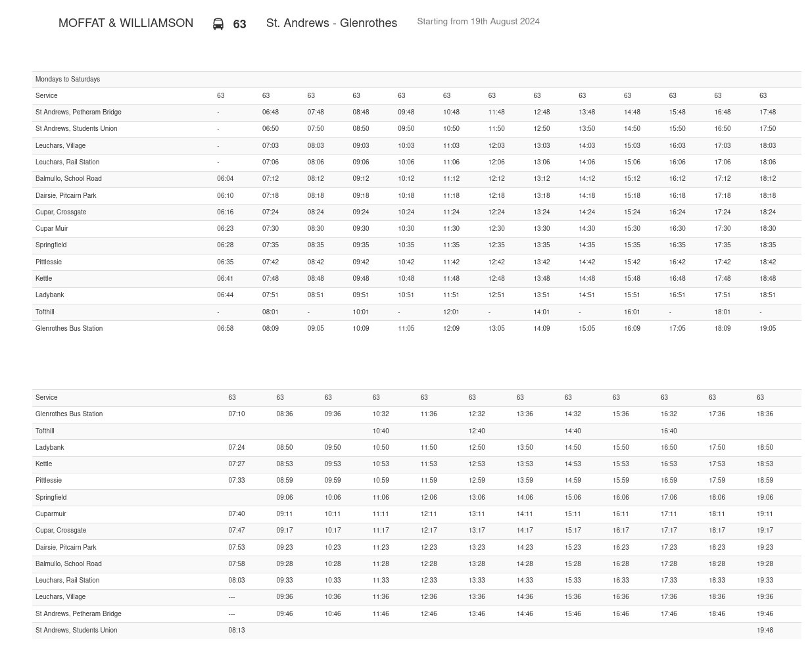Click 'Tofthill' stop in the second table
812x647 pixels.
coord(45,431)
